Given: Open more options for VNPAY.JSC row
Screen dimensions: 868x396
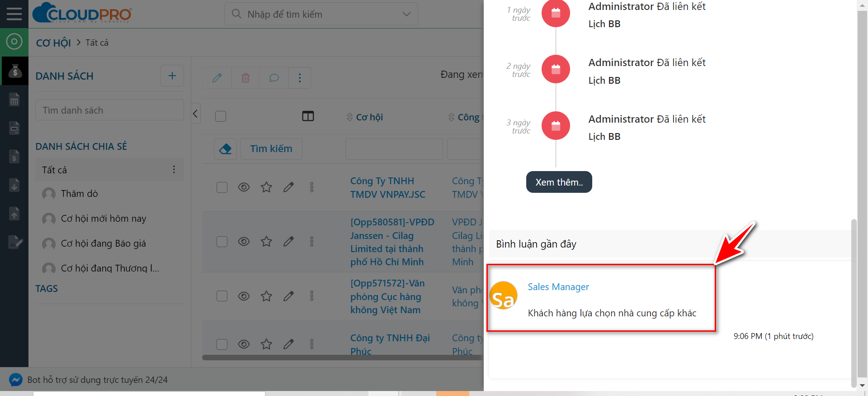Looking at the screenshot, I should tap(311, 187).
